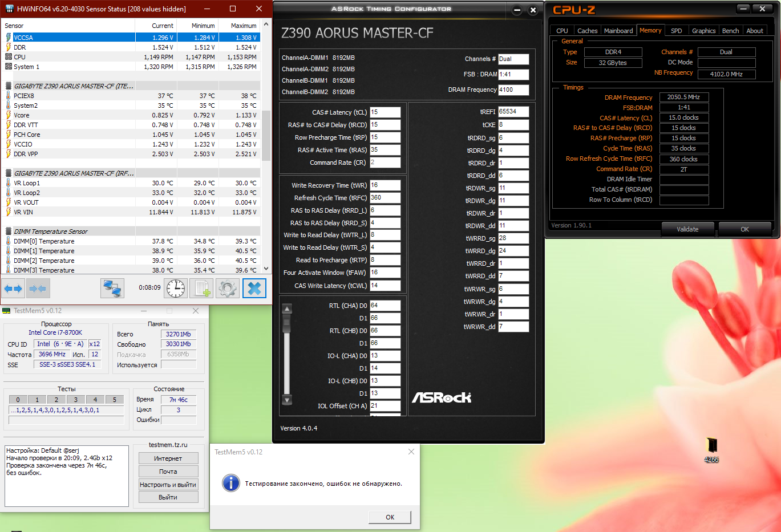Click the TestMem5 title bar memory icon
Image resolution: width=781 pixels, height=532 pixels.
[x=6, y=311]
